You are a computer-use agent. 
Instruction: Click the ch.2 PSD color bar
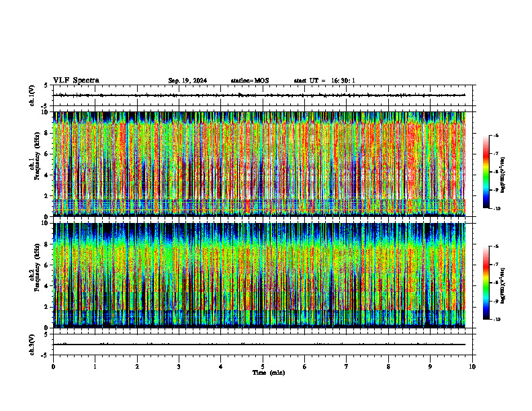(x=486, y=283)
